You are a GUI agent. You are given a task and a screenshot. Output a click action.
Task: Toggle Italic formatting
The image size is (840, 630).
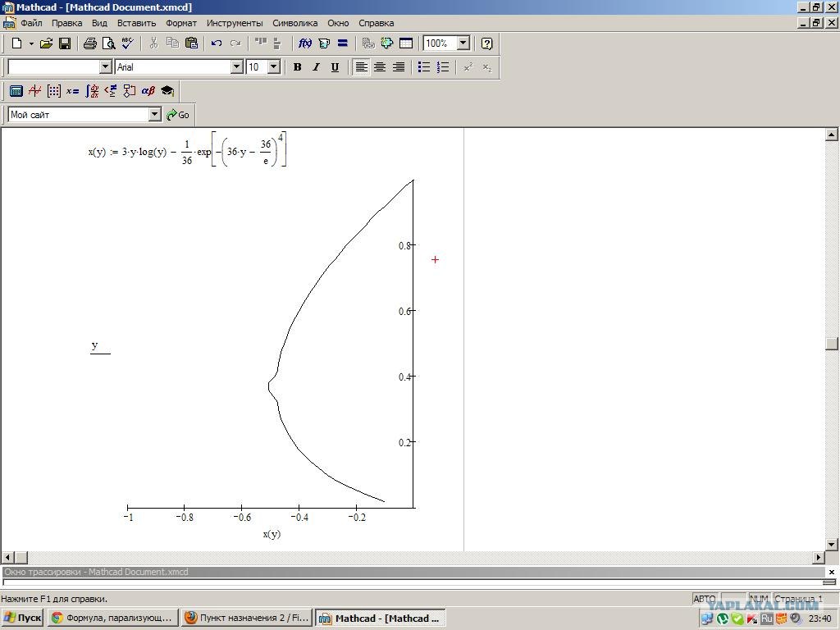point(316,67)
